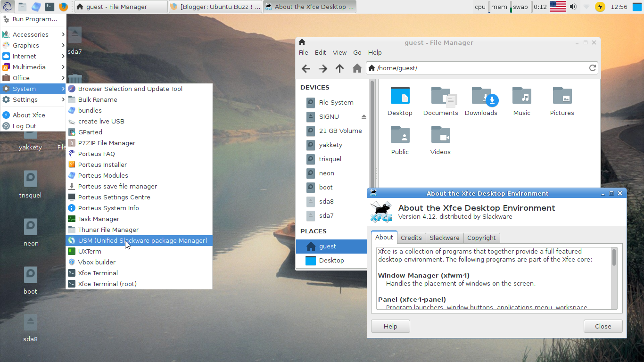Go back using the back arrow

tap(305, 68)
